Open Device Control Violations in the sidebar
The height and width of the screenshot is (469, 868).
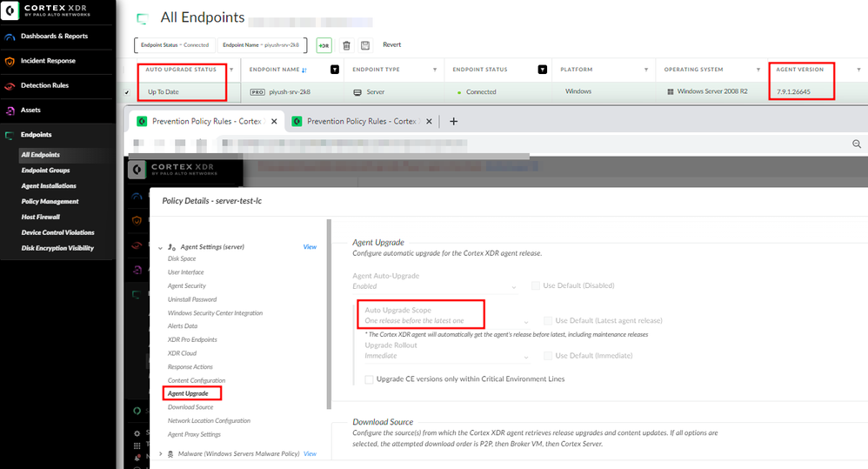tap(57, 232)
